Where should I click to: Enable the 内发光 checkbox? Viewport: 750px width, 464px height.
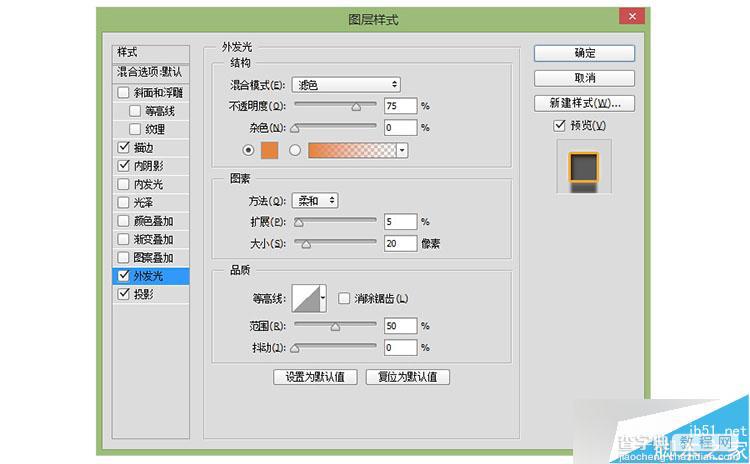coord(123,184)
